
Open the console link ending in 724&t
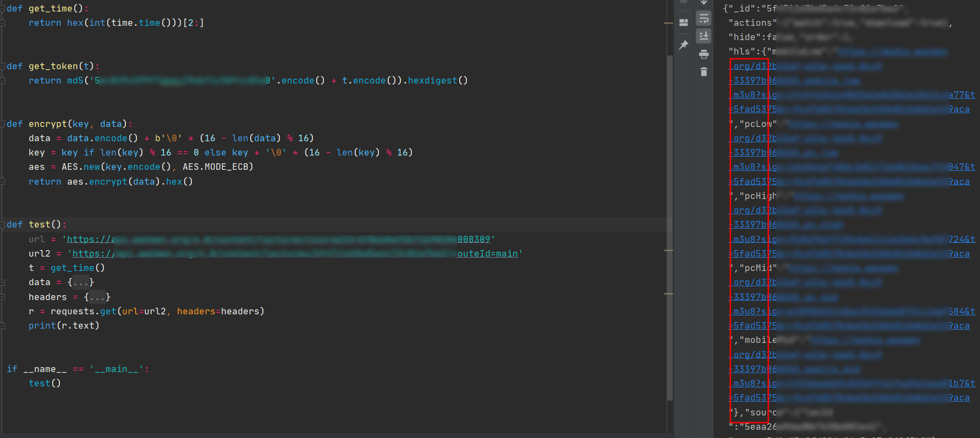(x=961, y=240)
